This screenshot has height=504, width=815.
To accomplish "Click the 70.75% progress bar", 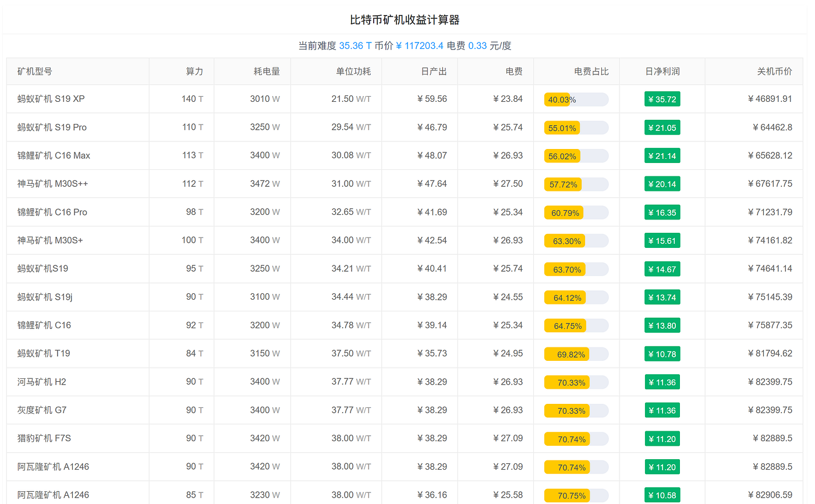I will 576,496.
